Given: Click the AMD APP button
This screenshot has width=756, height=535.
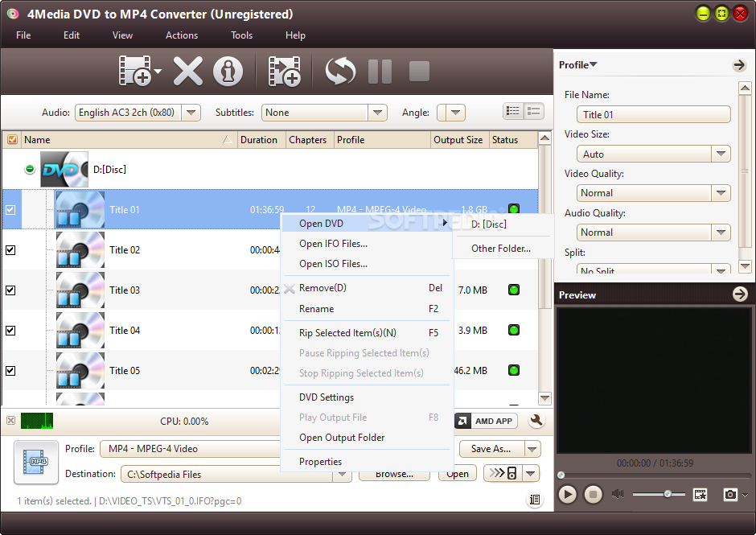Looking at the screenshot, I should pyautogui.click(x=486, y=421).
